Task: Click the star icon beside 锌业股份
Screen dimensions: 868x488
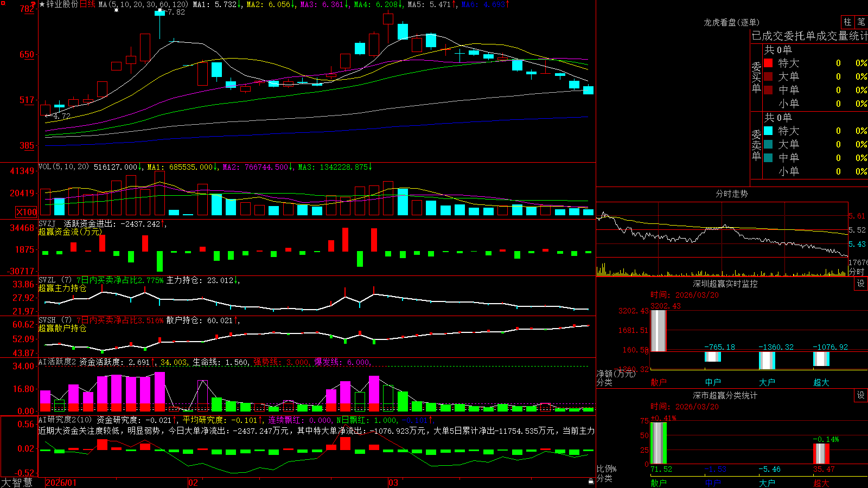Action: click(42, 4)
